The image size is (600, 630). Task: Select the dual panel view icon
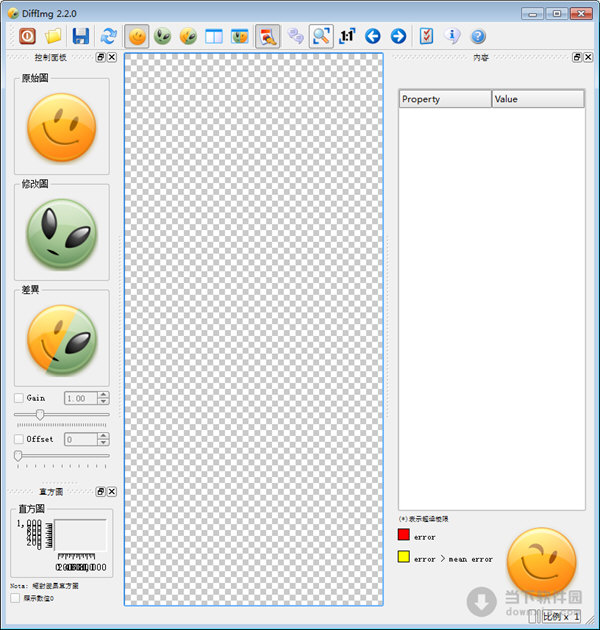[x=214, y=36]
